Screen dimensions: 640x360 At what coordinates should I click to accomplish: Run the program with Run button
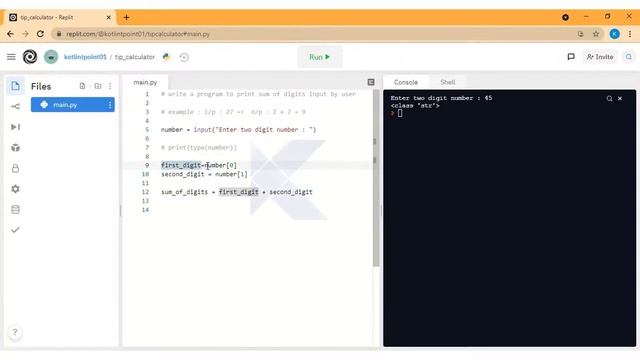[320, 57]
